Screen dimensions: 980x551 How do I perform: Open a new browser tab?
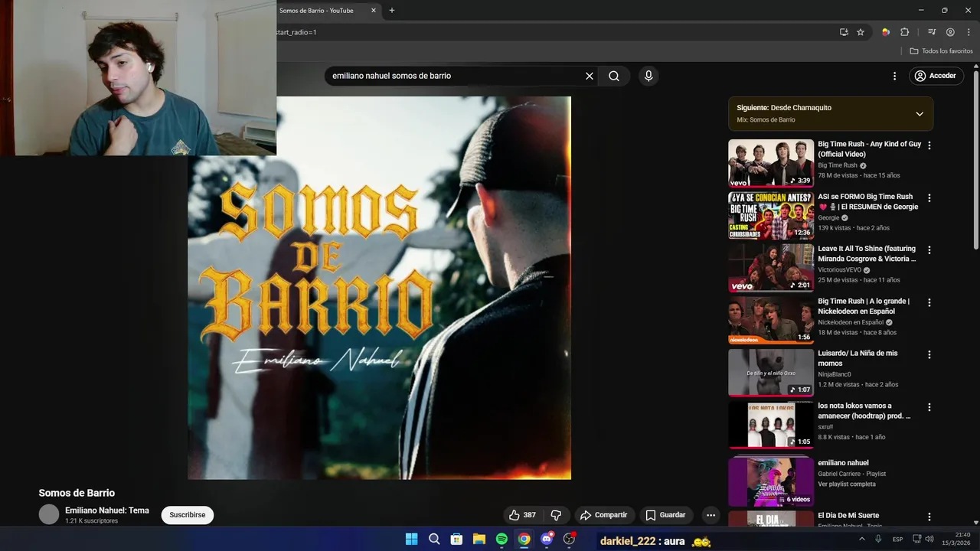tap(392, 11)
